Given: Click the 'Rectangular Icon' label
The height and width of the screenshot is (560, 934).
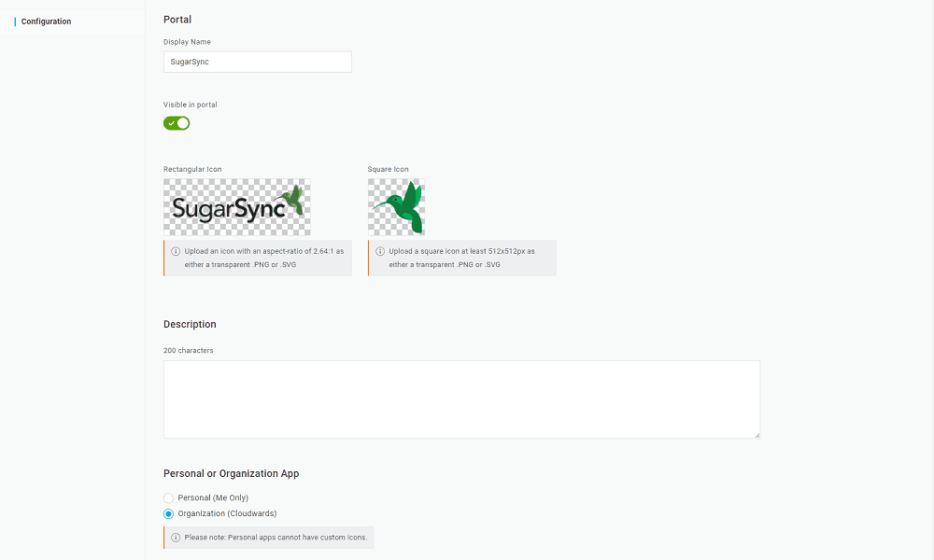Looking at the screenshot, I should pos(192,170).
